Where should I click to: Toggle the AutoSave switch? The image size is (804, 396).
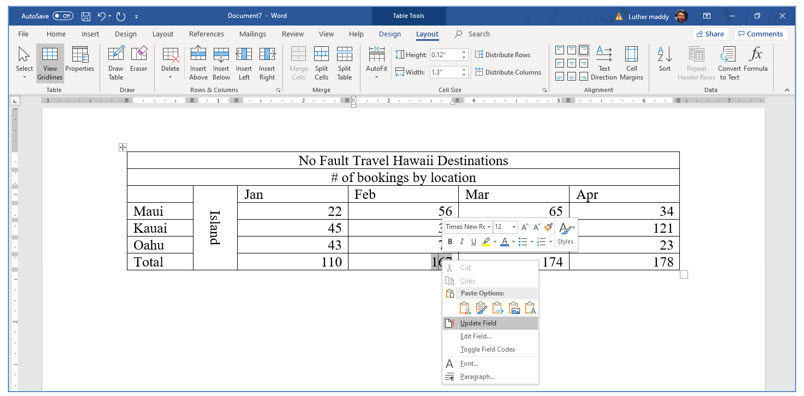coord(63,16)
